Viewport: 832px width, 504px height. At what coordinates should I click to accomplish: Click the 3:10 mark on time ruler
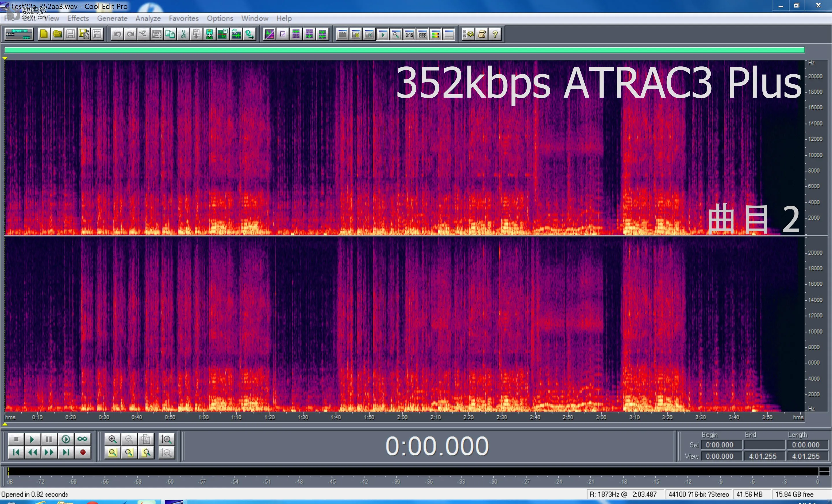tap(634, 417)
